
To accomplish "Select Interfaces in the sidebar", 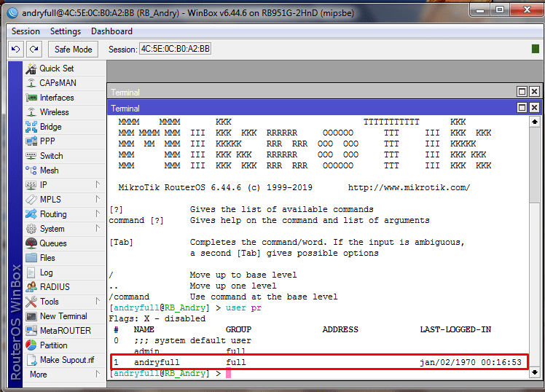I will [56, 98].
